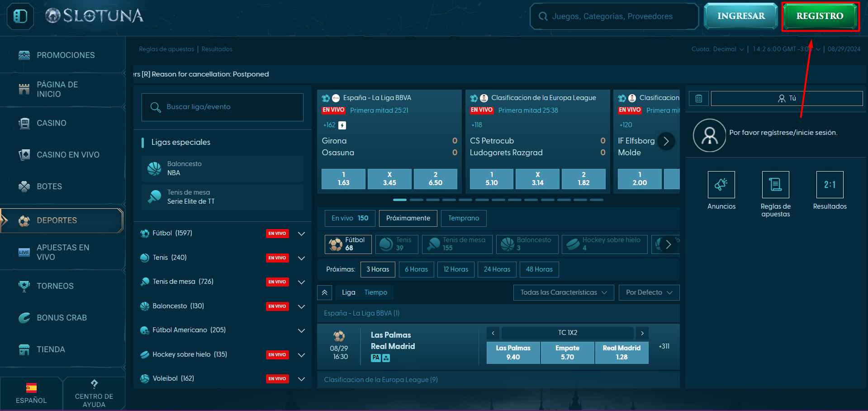
Task: Open Todas las Características dropdown
Action: pos(564,292)
